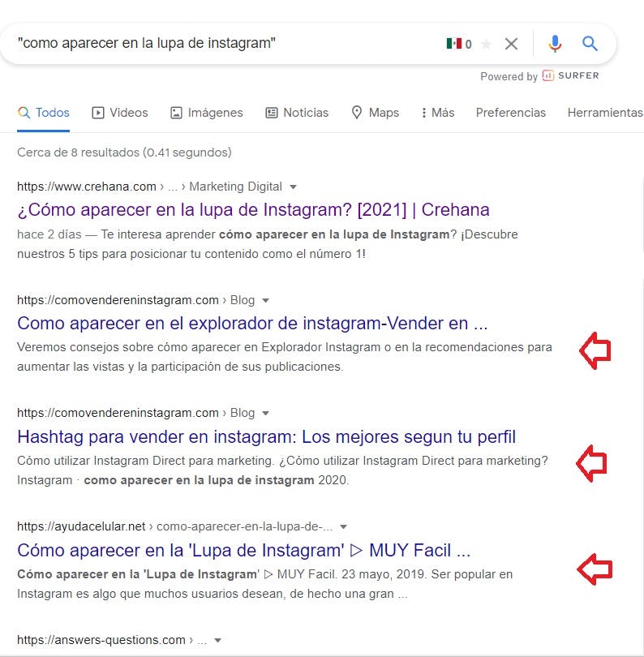Start voice search with the microphone icon
Image resolution: width=644 pixels, height=657 pixels.
pyautogui.click(x=555, y=44)
